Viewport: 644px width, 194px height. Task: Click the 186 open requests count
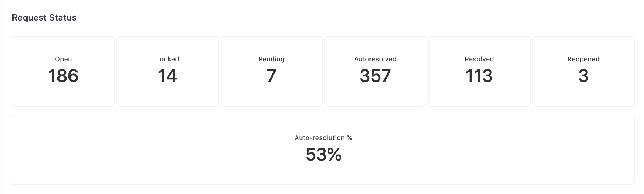63,76
